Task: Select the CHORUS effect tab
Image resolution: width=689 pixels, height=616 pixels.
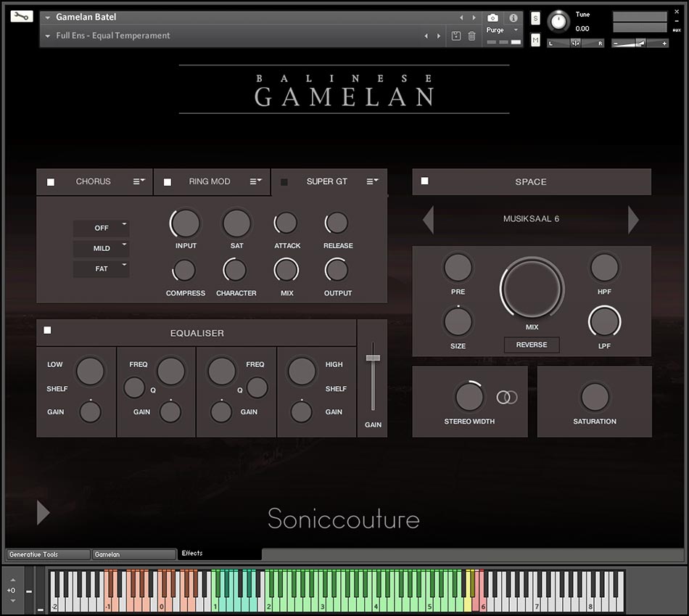Action: click(93, 181)
